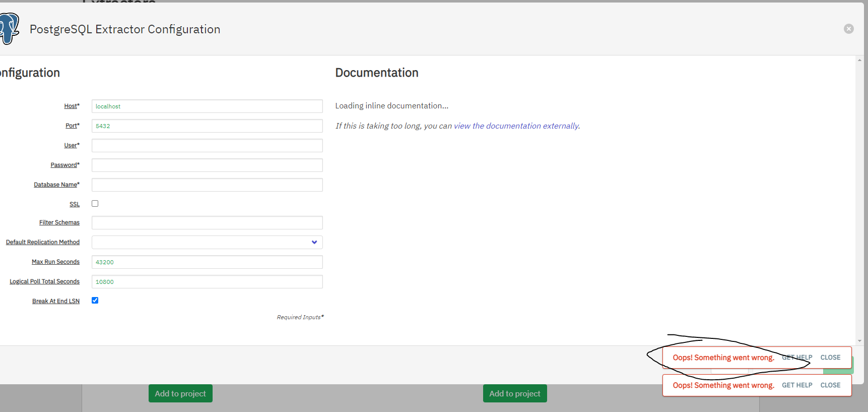This screenshot has height=412, width=868.
Task: Click the Max Run Seconds field
Action: click(x=207, y=262)
